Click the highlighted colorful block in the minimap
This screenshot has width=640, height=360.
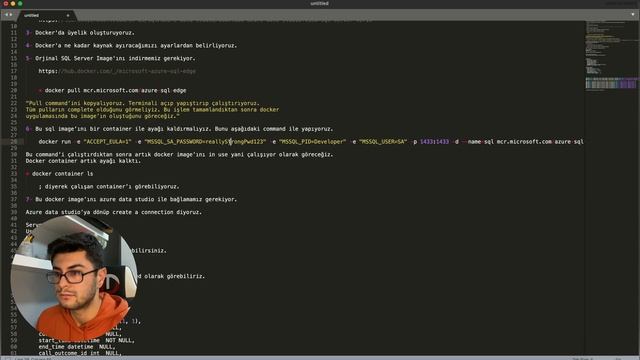[x=611, y=83]
